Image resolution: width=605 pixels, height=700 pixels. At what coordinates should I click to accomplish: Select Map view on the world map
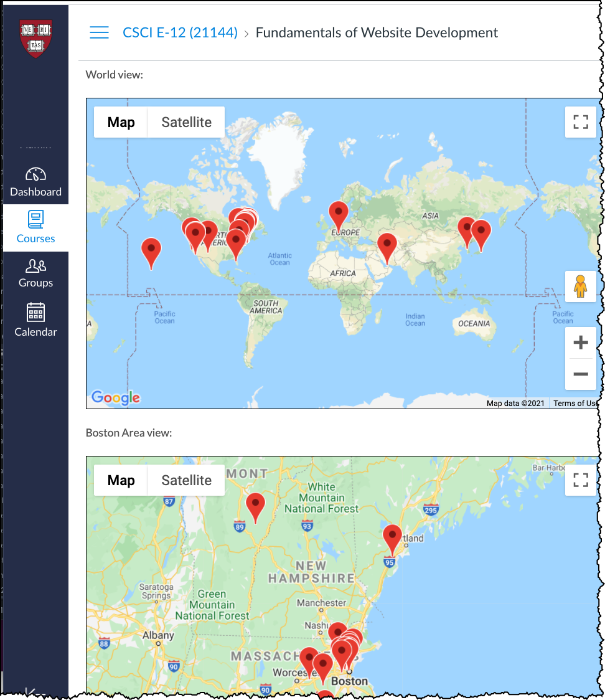tap(121, 122)
